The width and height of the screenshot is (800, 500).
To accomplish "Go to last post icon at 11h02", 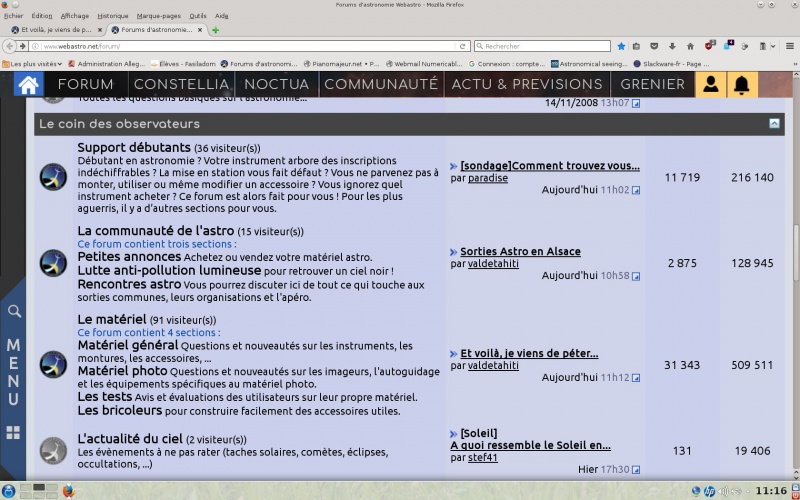I will click(636, 190).
